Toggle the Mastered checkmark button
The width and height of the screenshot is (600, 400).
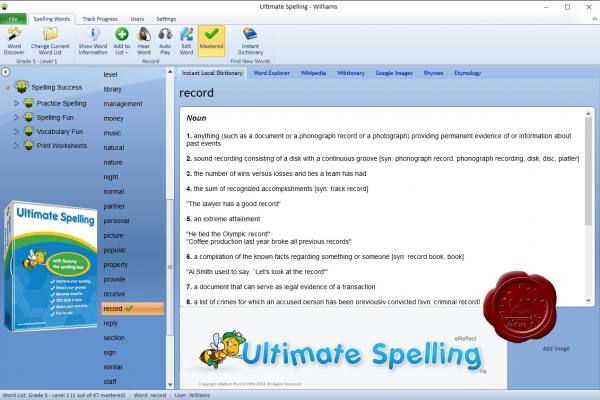click(211, 41)
